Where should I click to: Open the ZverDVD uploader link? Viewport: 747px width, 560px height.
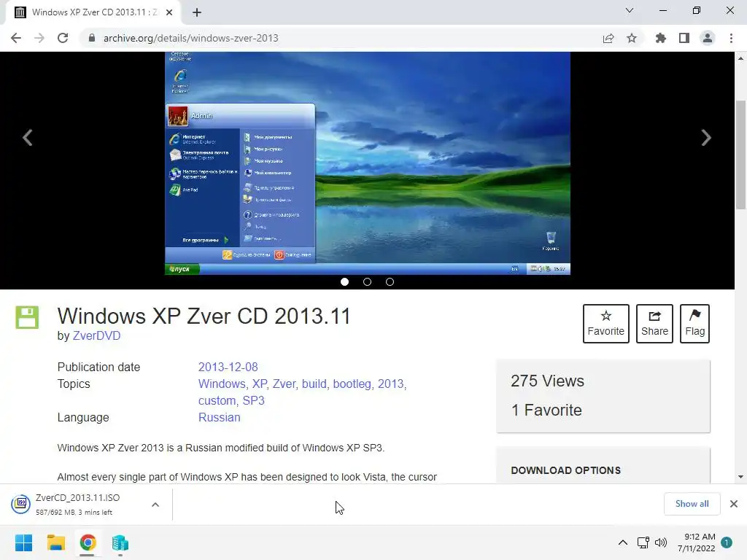[97, 335]
